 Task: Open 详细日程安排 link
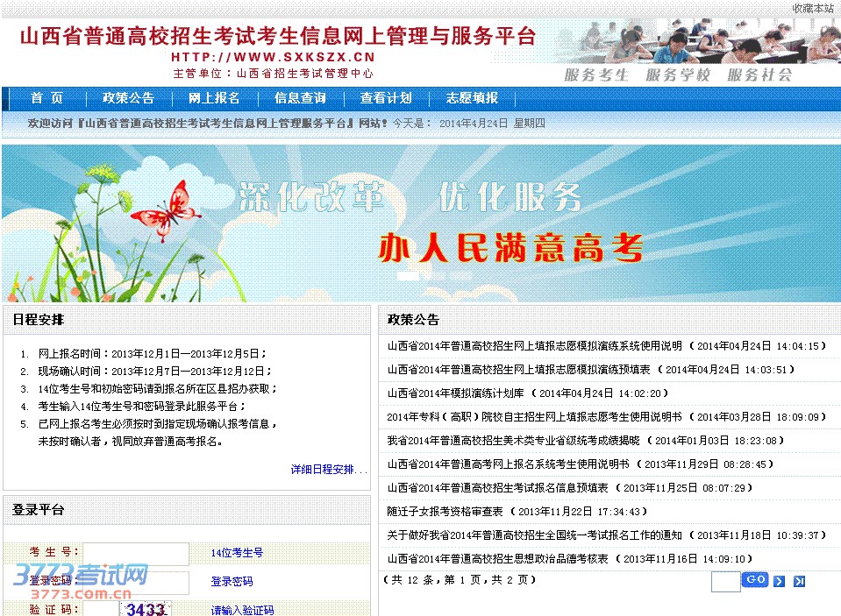[x=329, y=470]
